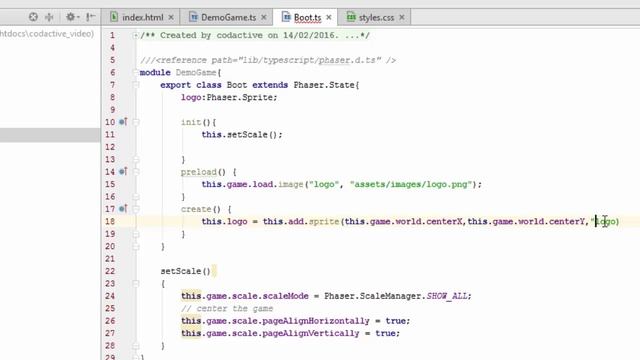Click 'setScale()' declaration on line 22
640x360 pixels.
tap(185, 271)
